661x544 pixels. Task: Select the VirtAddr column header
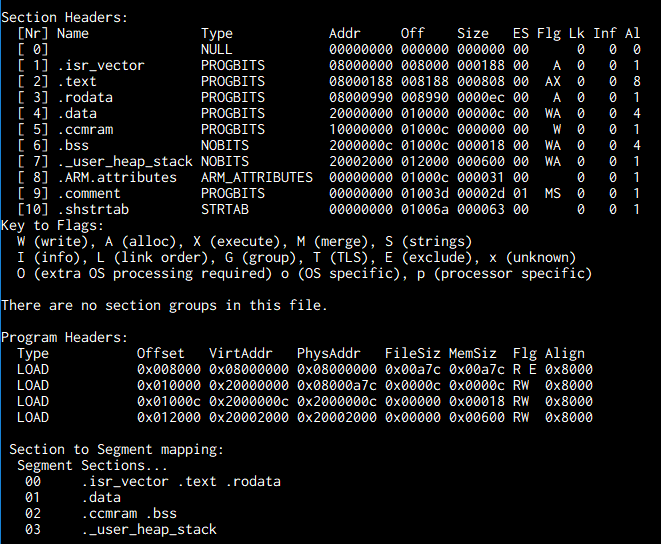click(241, 353)
